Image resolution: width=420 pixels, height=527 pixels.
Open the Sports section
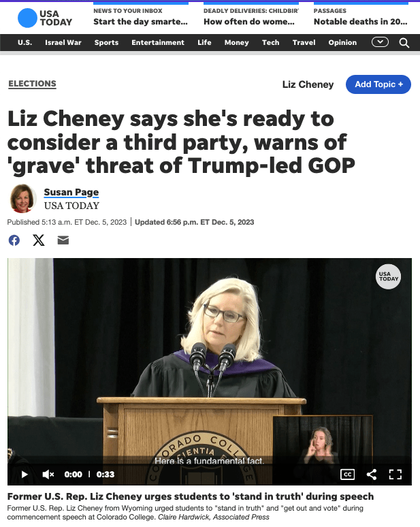pyautogui.click(x=106, y=43)
